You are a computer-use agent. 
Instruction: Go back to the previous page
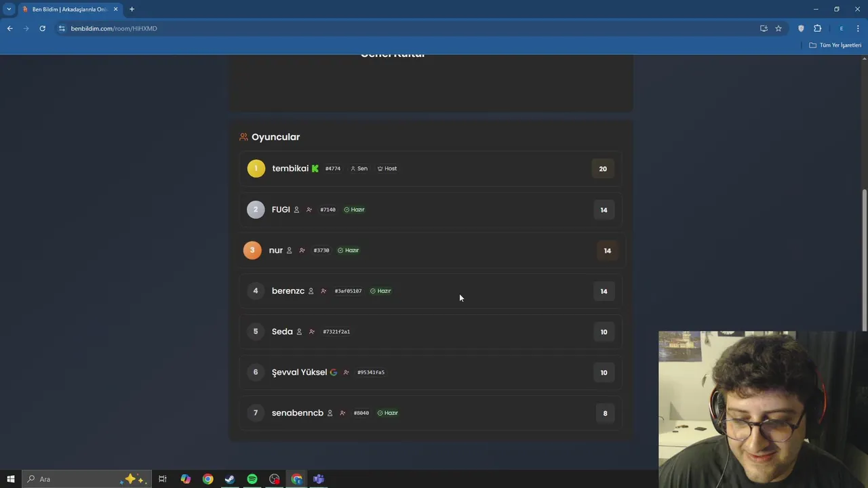pyautogui.click(x=9, y=28)
